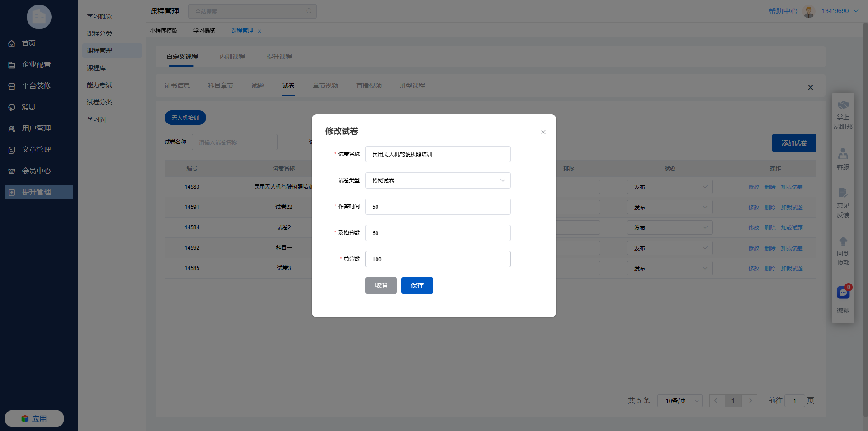Click the 帮助中心 link
The height and width of the screenshot is (431, 868).
coord(783,11)
